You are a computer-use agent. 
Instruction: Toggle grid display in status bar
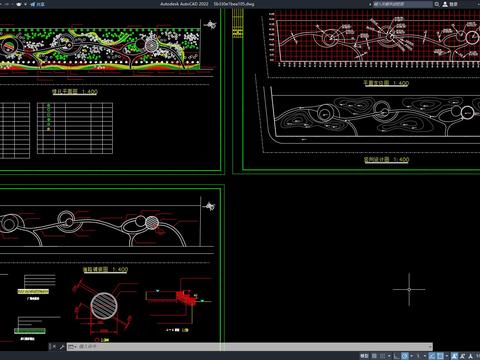(374, 356)
